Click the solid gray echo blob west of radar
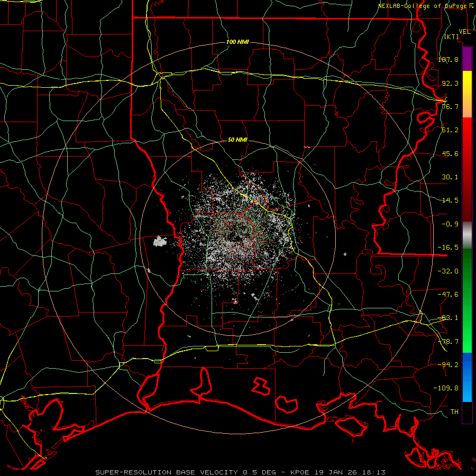This screenshot has width=476, height=476. point(160,241)
